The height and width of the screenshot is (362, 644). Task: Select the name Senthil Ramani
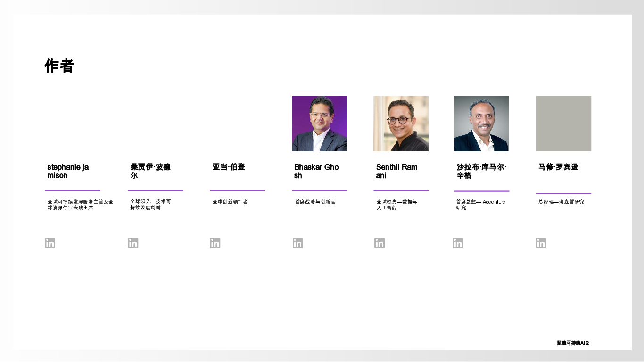point(396,171)
